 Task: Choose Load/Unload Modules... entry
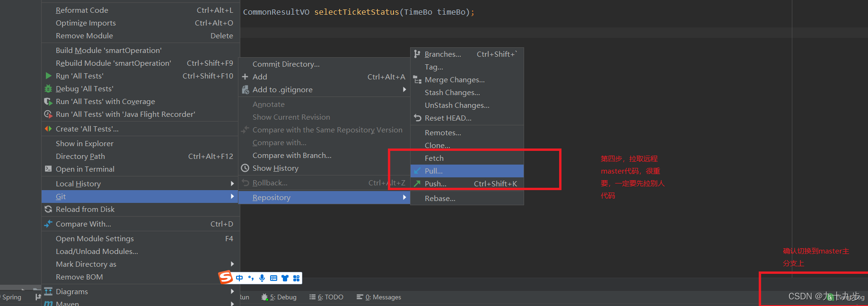pyautogui.click(x=140, y=251)
